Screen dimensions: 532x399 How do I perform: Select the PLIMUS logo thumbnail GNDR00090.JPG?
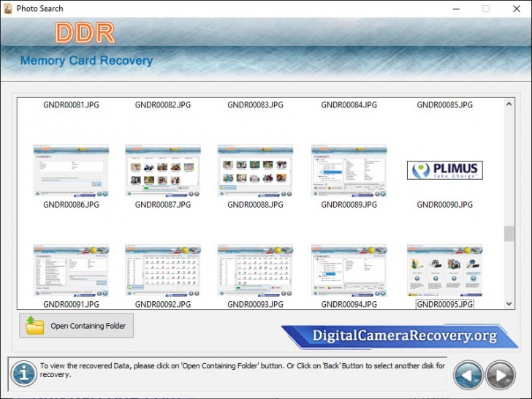pyautogui.click(x=444, y=170)
